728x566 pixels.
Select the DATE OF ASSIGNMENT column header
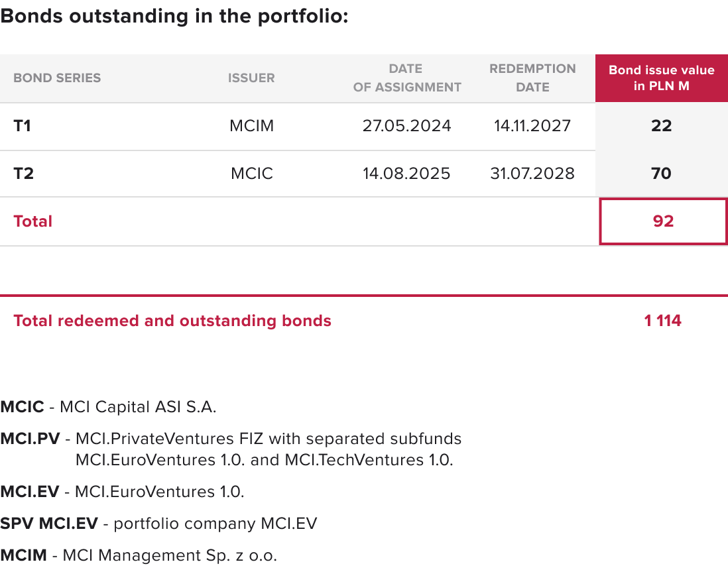[x=406, y=78]
